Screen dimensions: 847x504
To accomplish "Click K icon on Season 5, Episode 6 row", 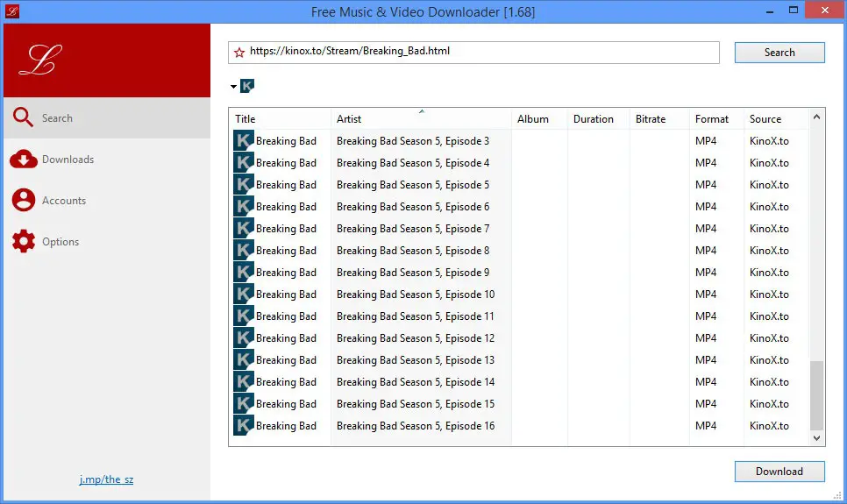I will [x=244, y=206].
